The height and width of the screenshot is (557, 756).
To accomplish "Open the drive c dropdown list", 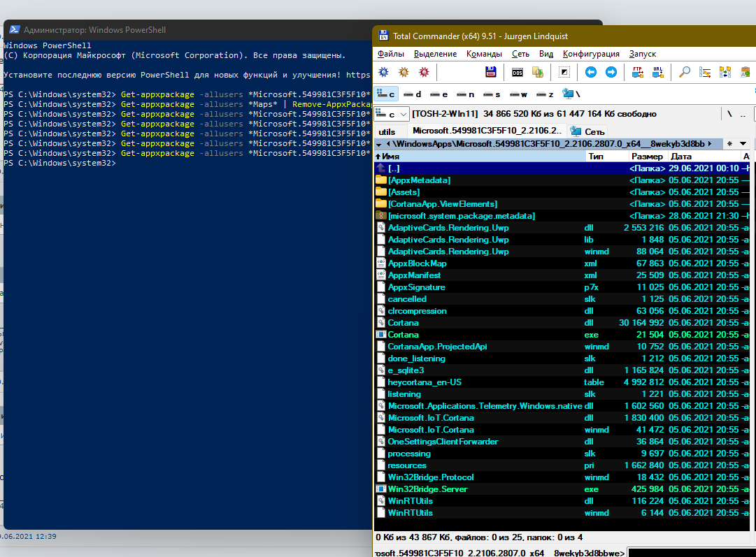I will tap(392, 114).
